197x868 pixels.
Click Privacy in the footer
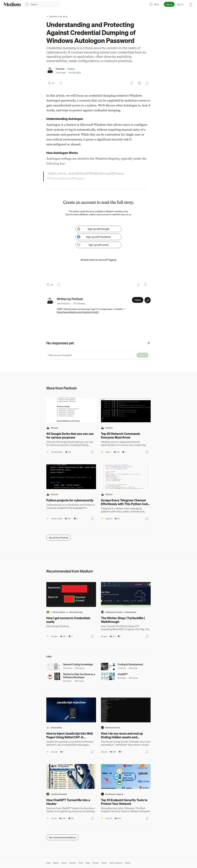(x=95, y=863)
